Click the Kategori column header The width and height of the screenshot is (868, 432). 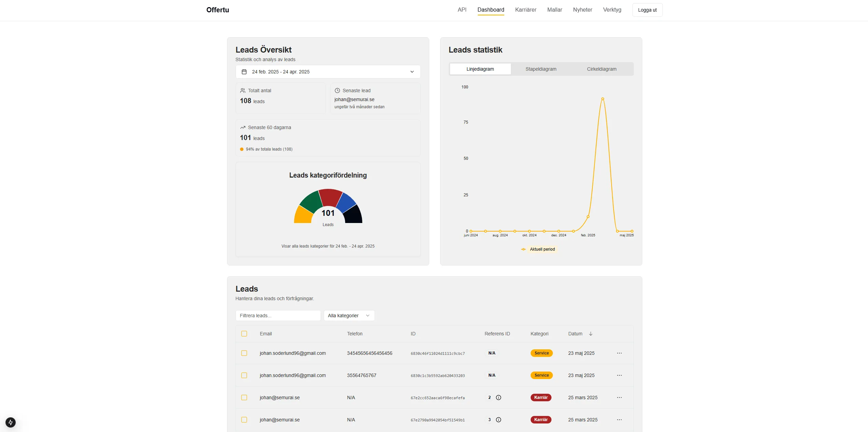(x=540, y=334)
